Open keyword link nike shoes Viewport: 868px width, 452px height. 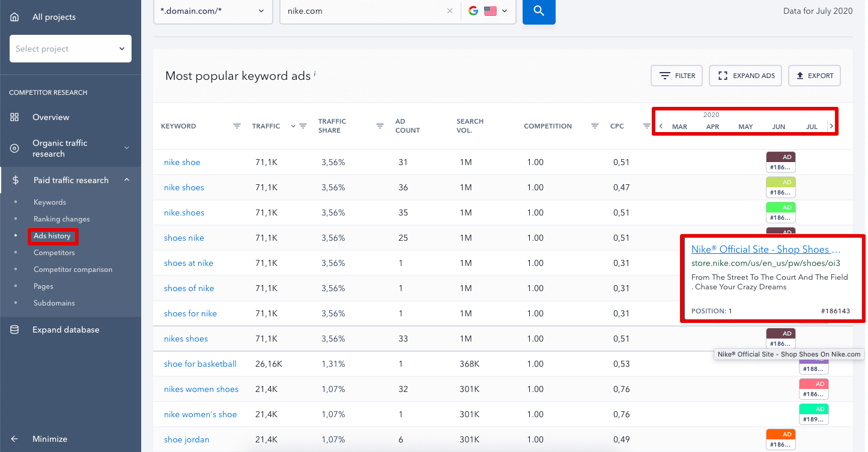tap(184, 187)
